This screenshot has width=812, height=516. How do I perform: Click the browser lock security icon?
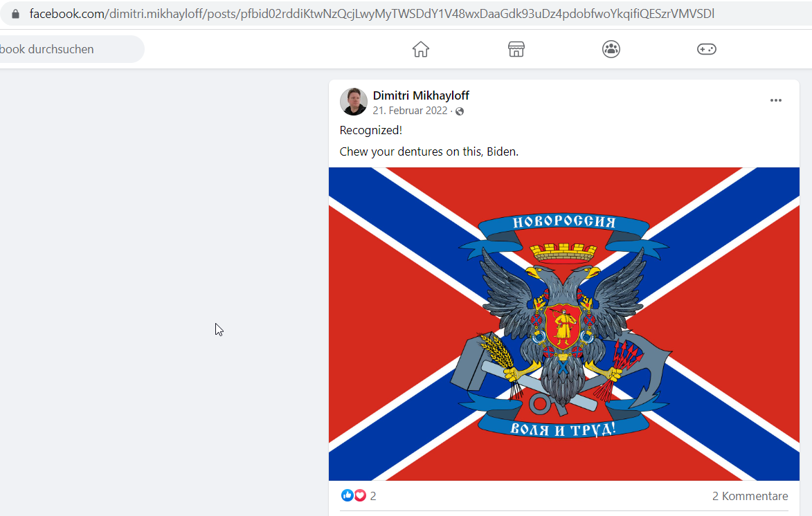coord(15,14)
